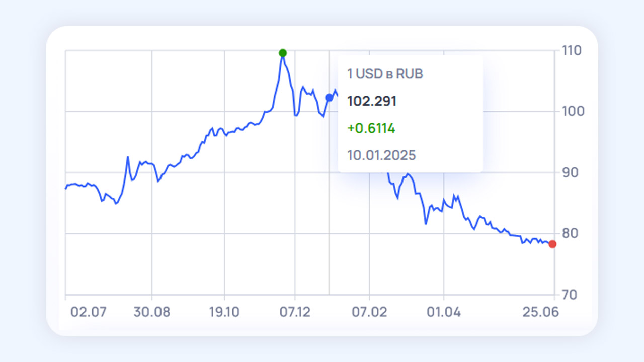Click the 07.12 date axis label

(x=295, y=312)
